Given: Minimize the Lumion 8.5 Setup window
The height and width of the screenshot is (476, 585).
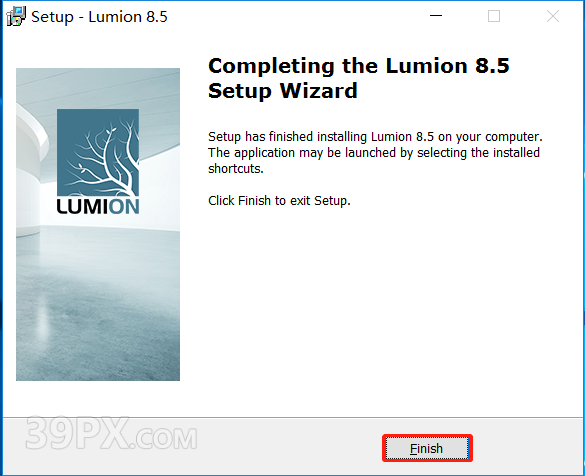Looking at the screenshot, I should coord(436,16).
